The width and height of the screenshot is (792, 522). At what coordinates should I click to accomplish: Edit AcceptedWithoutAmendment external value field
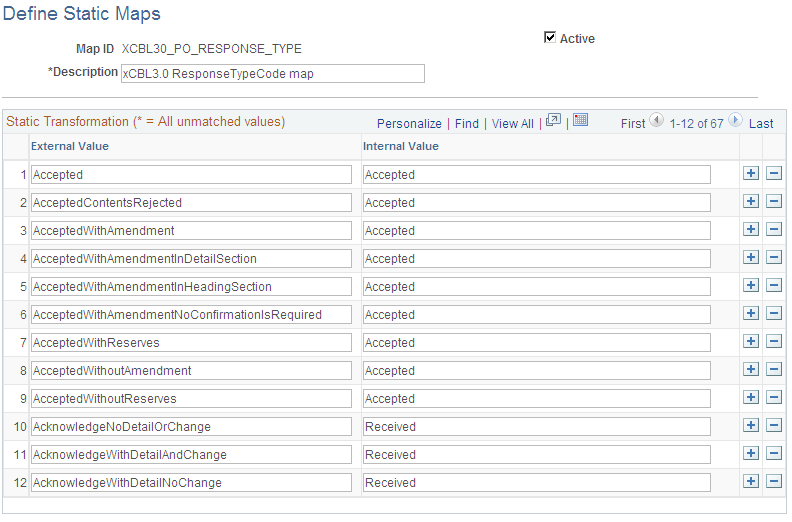point(191,371)
